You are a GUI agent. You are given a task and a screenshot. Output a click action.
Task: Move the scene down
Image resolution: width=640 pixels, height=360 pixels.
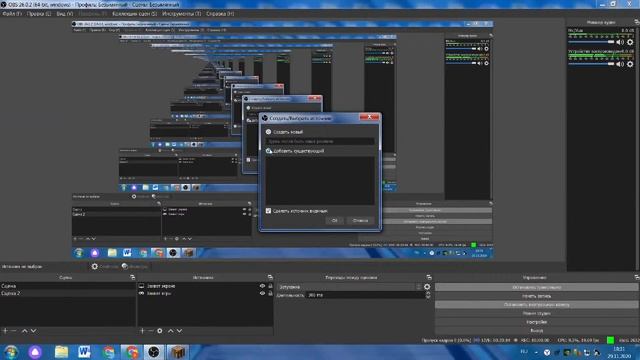click(x=33, y=331)
